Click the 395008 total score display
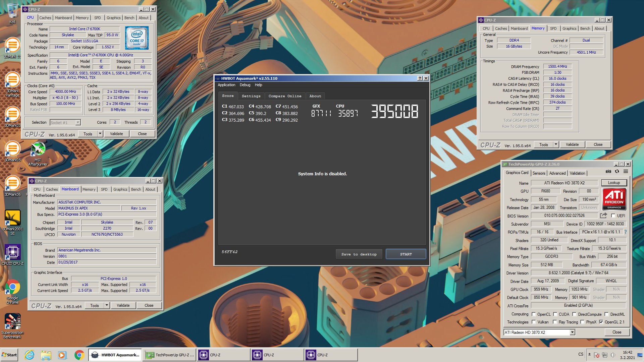 pyautogui.click(x=394, y=111)
